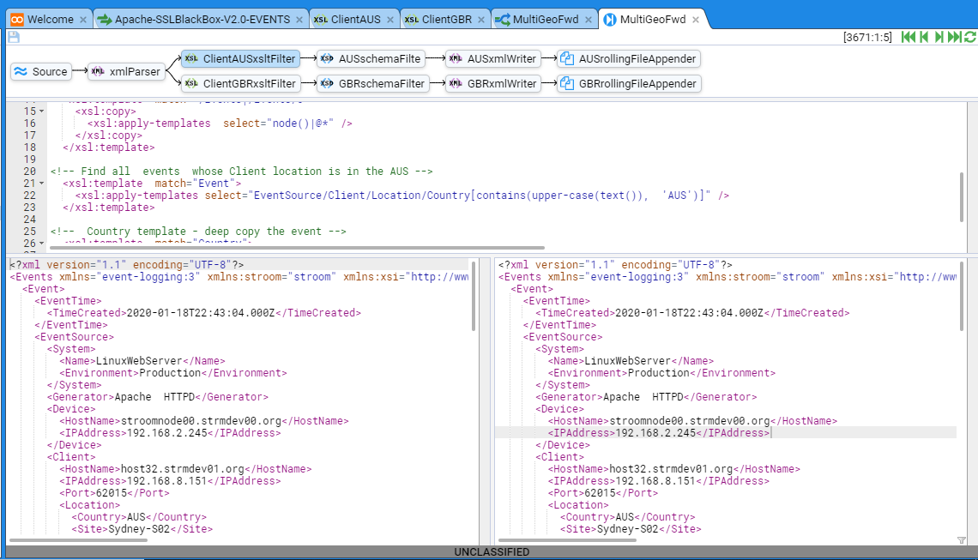Viewport: 978px width, 560px height.
Task: Step forward to next record
Action: tap(939, 37)
